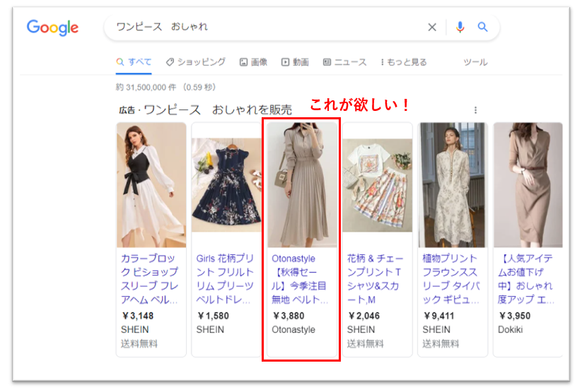Open the Otonastyle【秋得セール】product link
Screen dimensions: 582x392
(300, 279)
